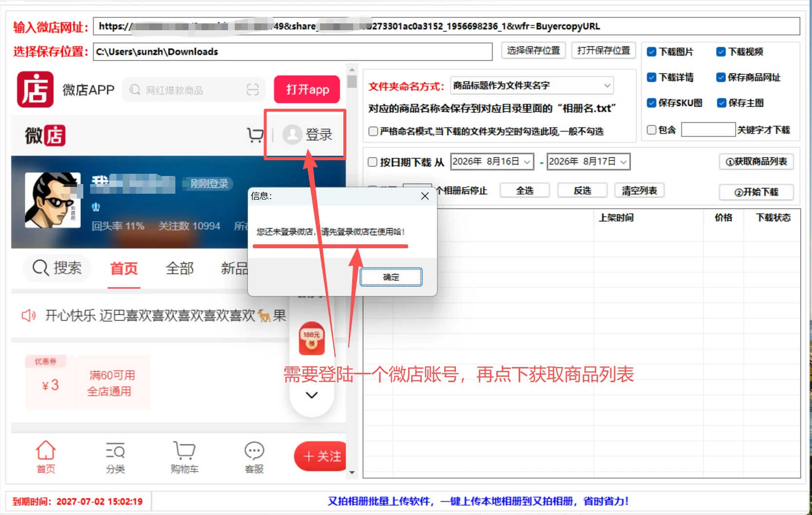
Task: Tap the scan icon in the search box
Action: 252,90
